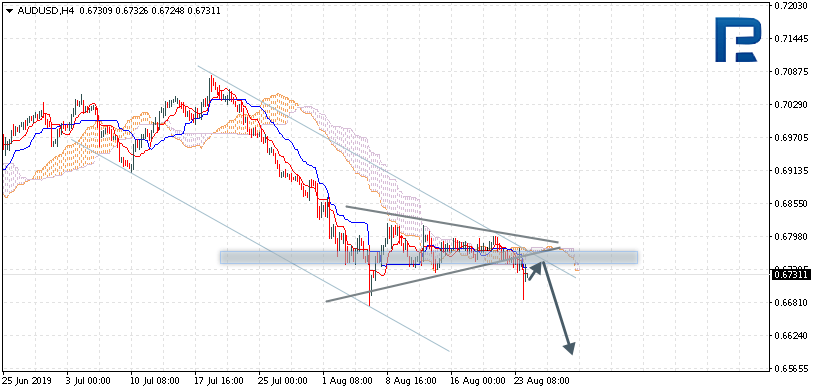The height and width of the screenshot is (391, 813).
Task: Click the 0.71445 price axis label
Action: [x=791, y=39]
